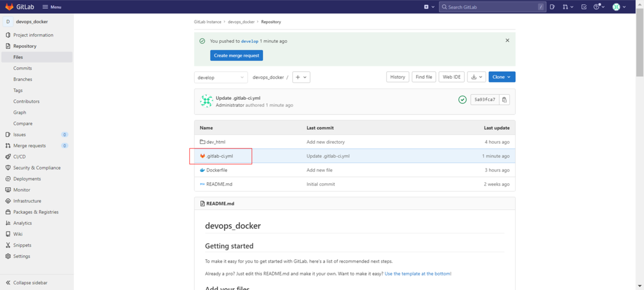Click the GitLab fox logo
Screen dimensions: 644x290
click(x=9, y=7)
